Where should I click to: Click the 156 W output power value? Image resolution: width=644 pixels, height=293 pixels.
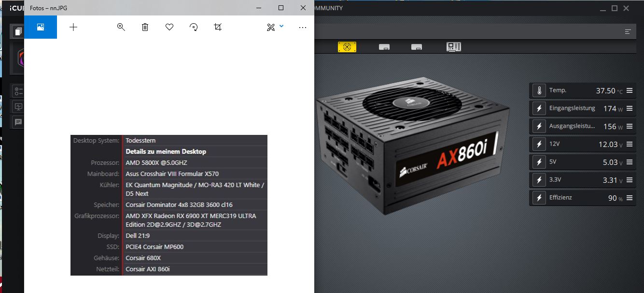tap(613, 127)
